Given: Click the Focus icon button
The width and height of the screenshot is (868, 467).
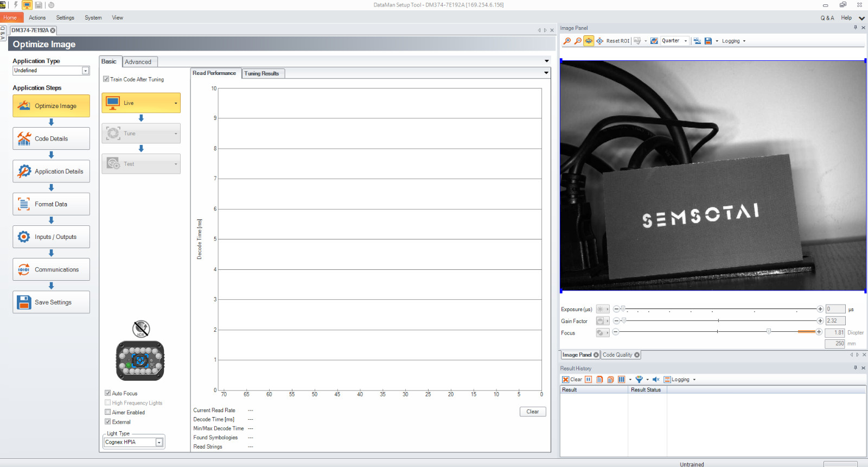Looking at the screenshot, I should click(x=603, y=333).
